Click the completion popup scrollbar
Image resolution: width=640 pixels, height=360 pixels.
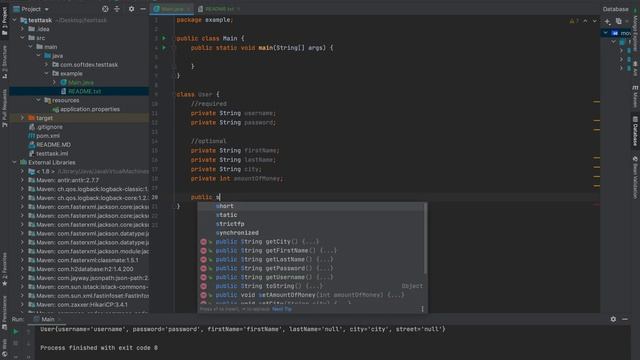tap(426, 239)
